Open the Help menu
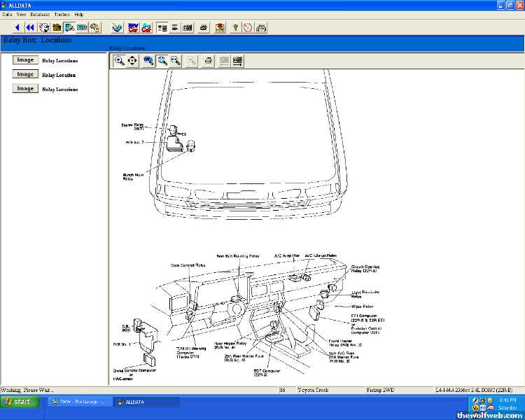The height and width of the screenshot is (420, 525). [x=78, y=14]
